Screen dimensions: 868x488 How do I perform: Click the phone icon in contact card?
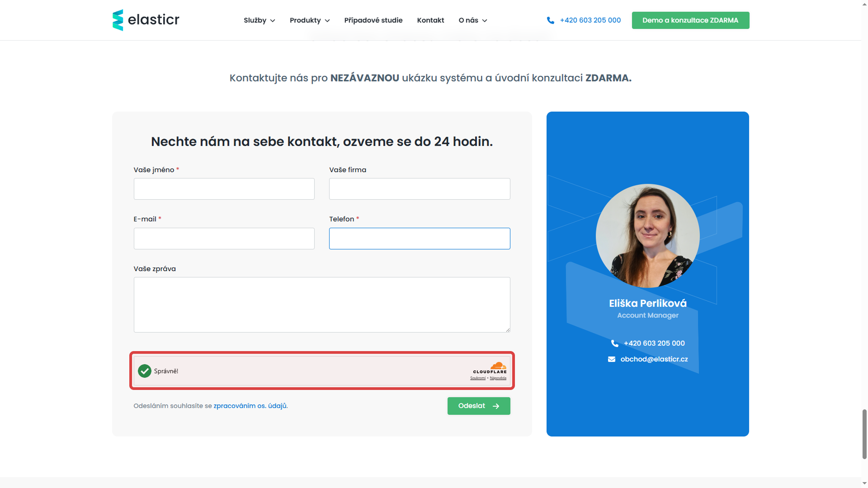pyautogui.click(x=614, y=343)
